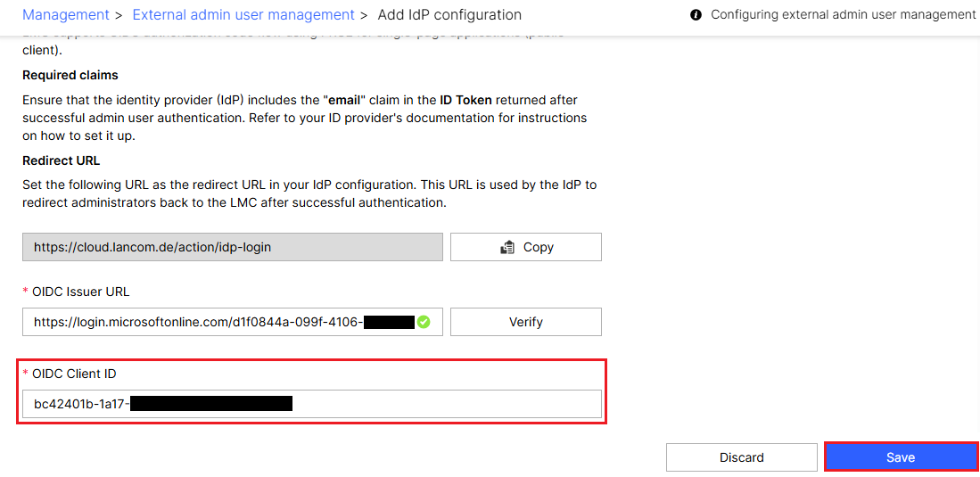
Task: Click the bold ID Token text
Action: click(x=465, y=100)
